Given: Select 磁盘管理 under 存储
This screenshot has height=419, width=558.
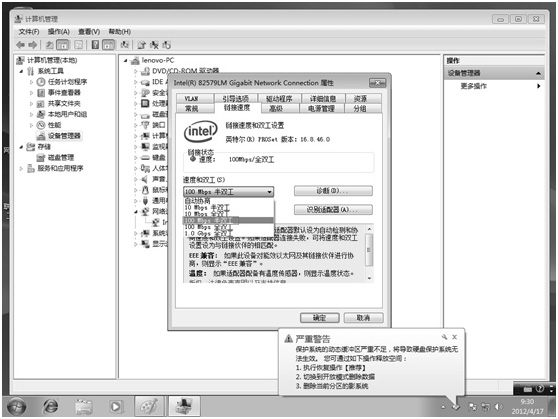Looking at the screenshot, I should (60, 157).
